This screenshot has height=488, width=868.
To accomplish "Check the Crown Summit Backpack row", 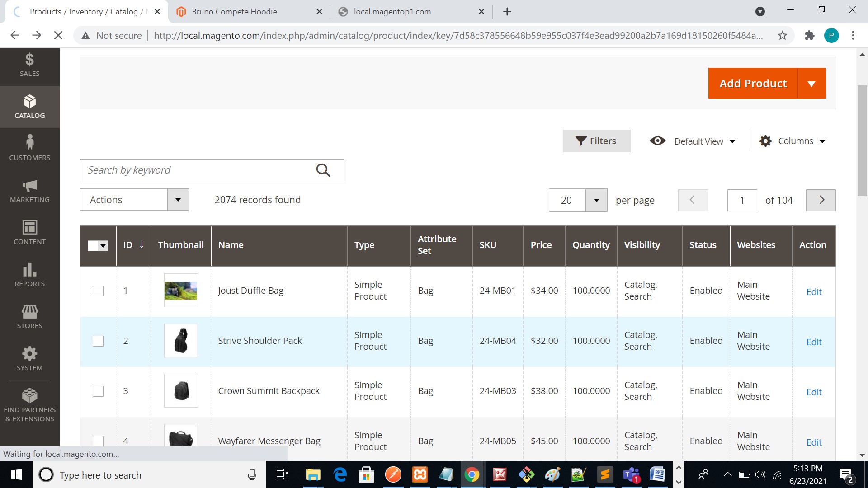I will [x=98, y=391].
